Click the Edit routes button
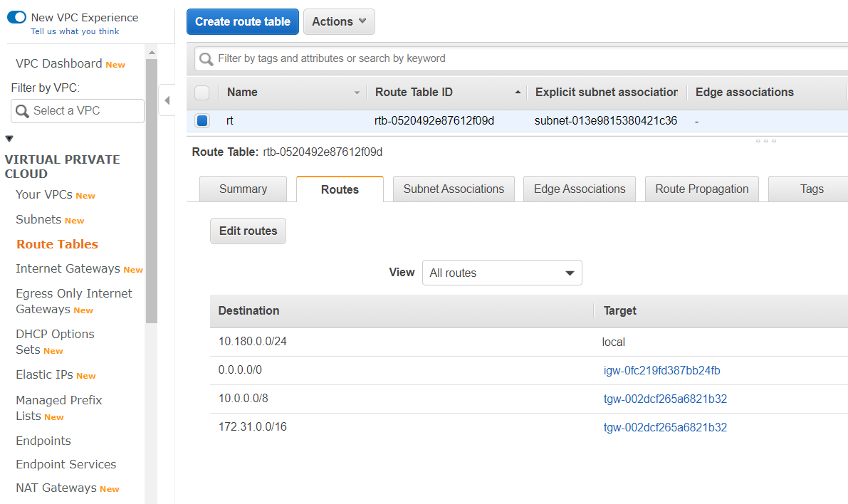 [248, 231]
